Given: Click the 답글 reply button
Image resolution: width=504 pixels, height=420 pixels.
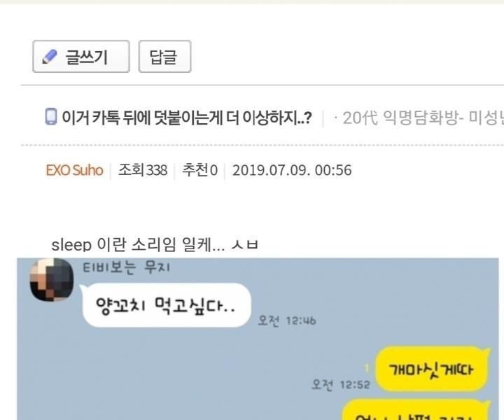Looking at the screenshot, I should tap(165, 57).
